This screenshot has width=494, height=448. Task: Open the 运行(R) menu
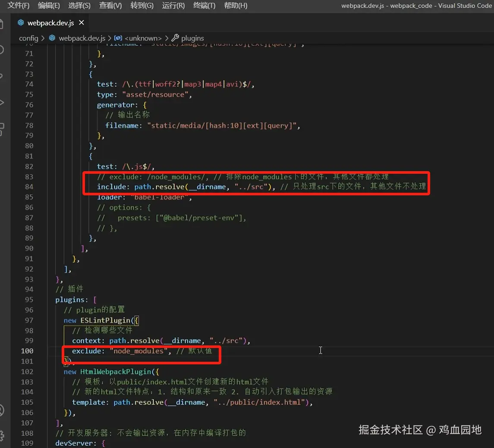click(x=173, y=5)
